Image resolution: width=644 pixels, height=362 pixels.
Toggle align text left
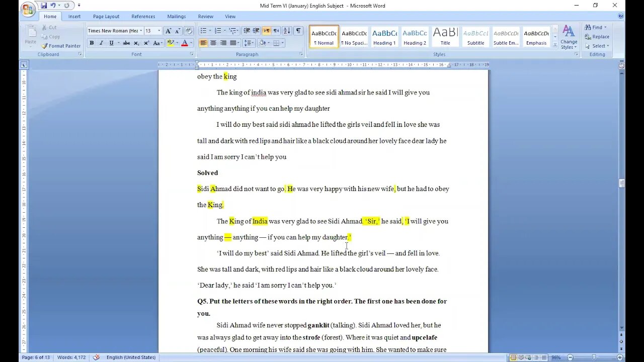203,43
